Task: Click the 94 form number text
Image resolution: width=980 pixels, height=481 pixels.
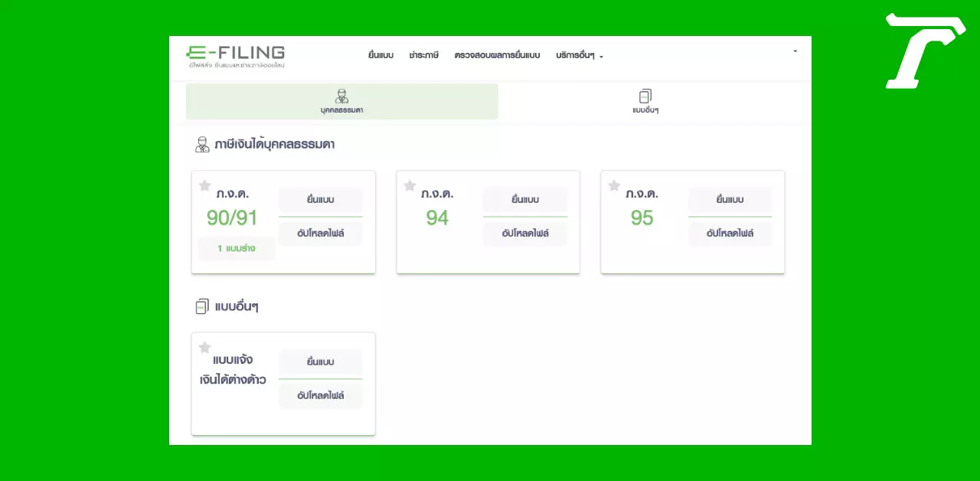Action: point(437,218)
